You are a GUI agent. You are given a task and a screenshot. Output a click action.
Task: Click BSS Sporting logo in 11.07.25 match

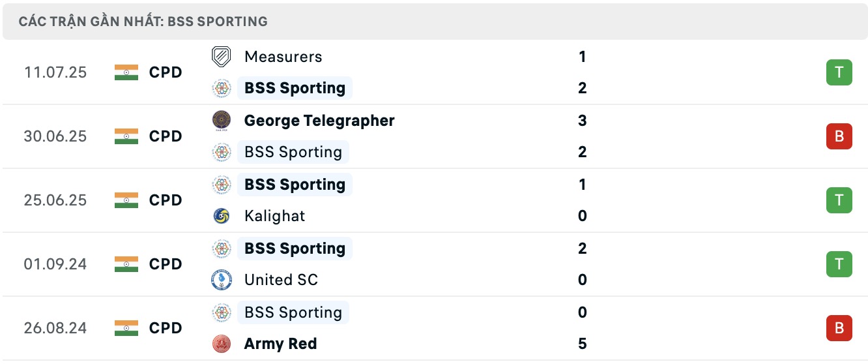click(x=222, y=88)
